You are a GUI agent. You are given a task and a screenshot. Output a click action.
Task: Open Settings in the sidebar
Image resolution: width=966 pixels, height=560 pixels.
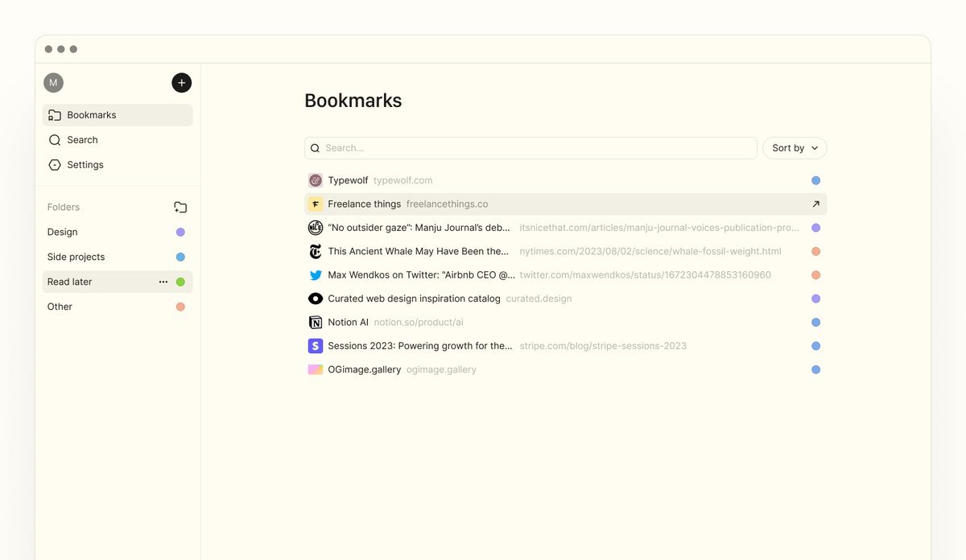coord(118,165)
